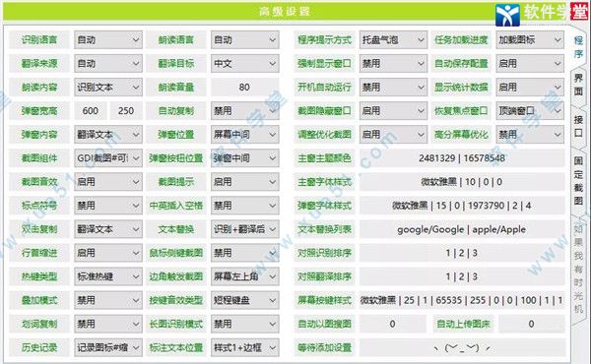Click the 弹窗字体样式 value field
591x364 pixels.
click(462, 206)
